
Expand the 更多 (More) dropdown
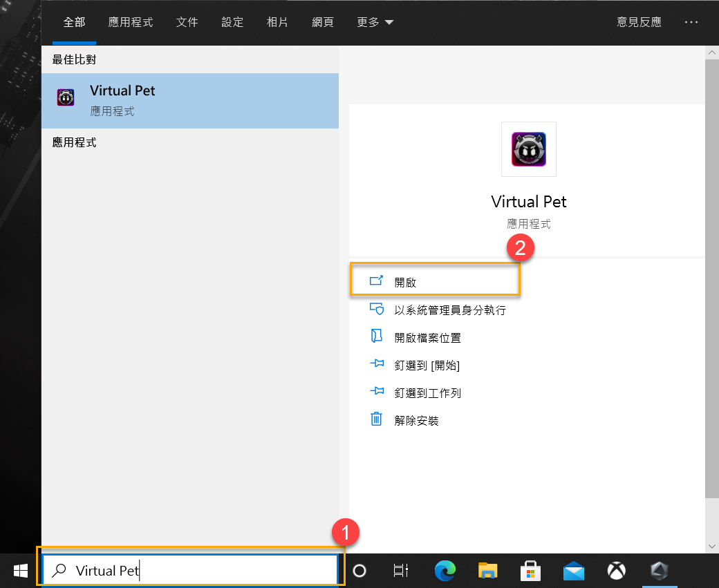[x=374, y=21]
